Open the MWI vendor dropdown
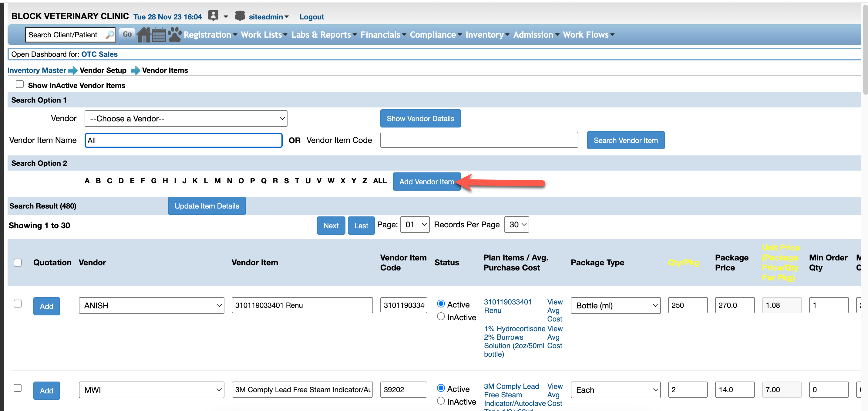Viewport: 868px width, 411px height. click(152, 390)
